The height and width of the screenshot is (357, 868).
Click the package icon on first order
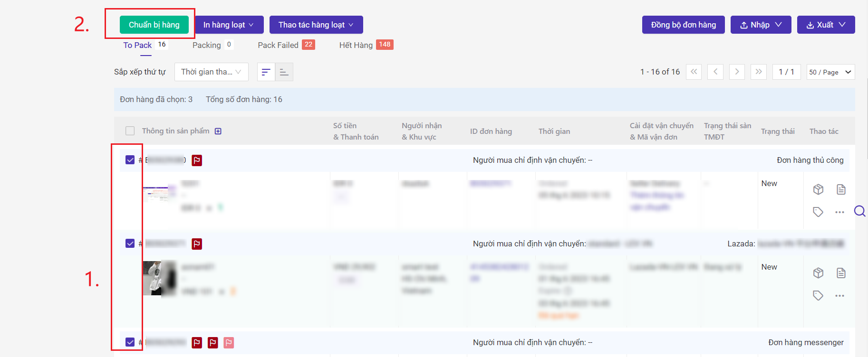pos(818,189)
